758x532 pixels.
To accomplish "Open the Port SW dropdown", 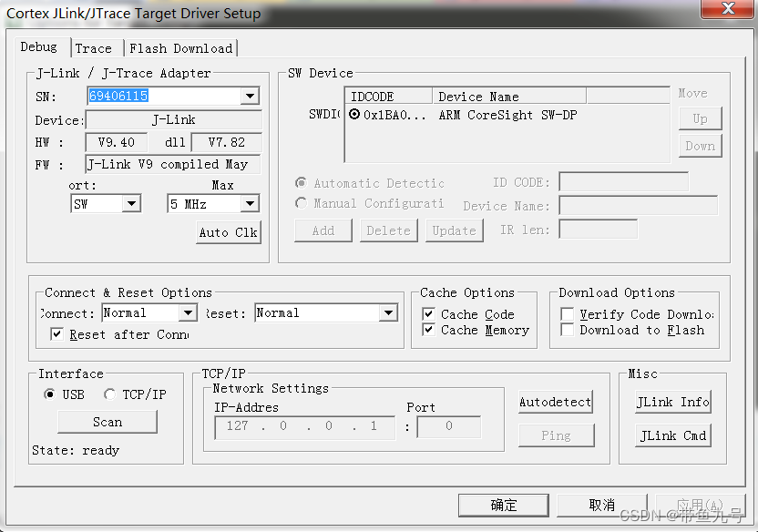I will [x=131, y=204].
